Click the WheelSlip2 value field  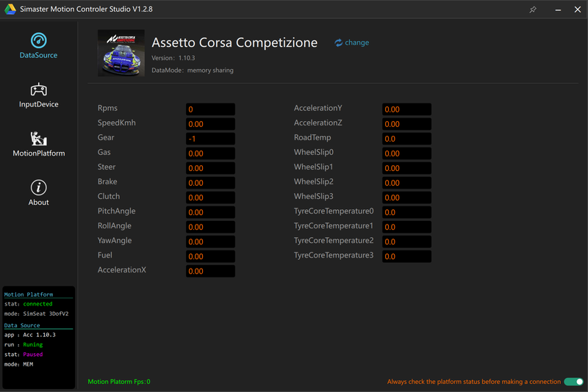(x=406, y=183)
